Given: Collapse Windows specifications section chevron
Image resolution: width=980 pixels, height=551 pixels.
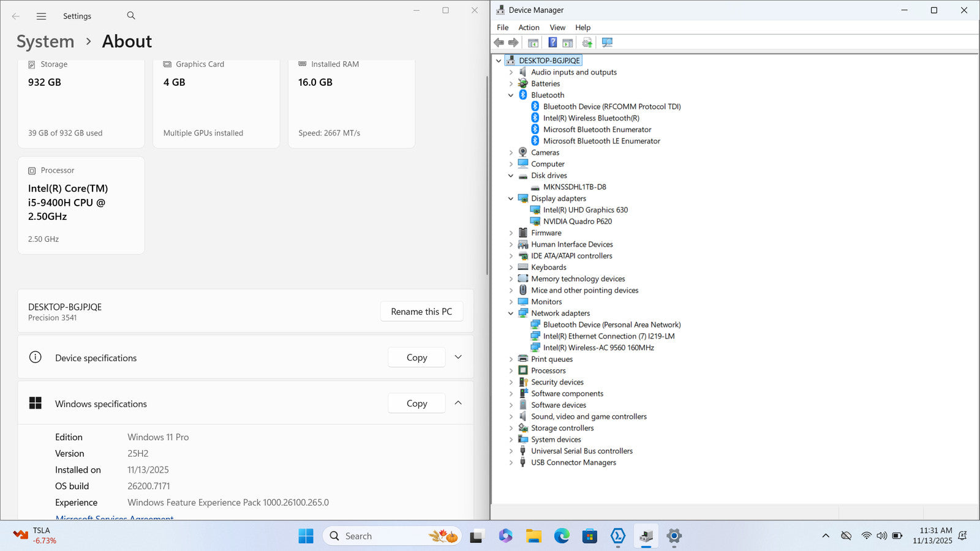Looking at the screenshot, I should pyautogui.click(x=458, y=403).
